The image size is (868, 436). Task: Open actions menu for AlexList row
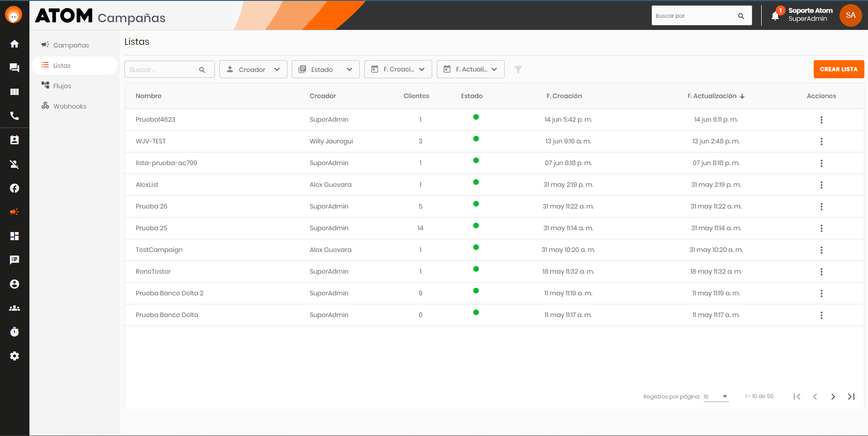[821, 185]
